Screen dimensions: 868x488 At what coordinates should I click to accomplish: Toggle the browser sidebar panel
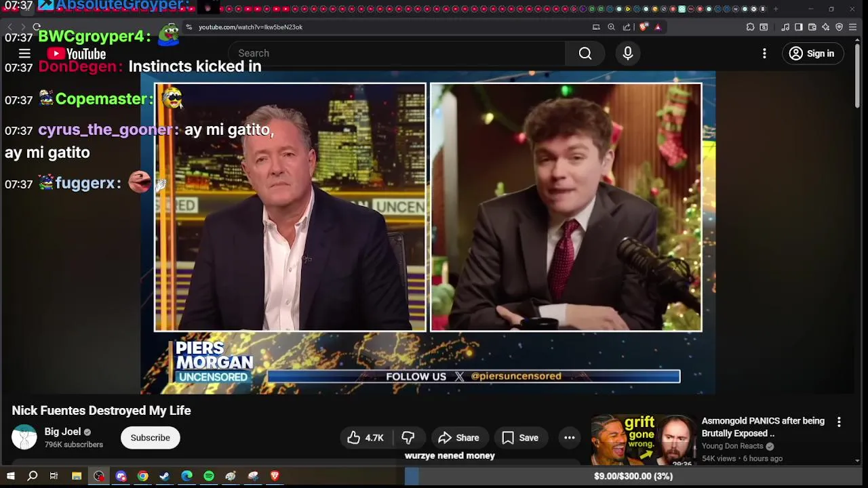tap(799, 27)
